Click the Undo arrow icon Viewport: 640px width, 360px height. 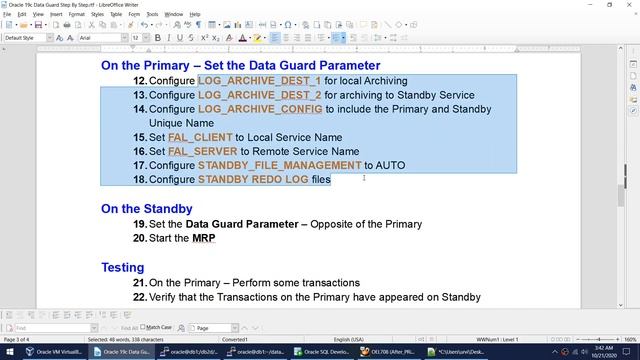coord(144,25)
